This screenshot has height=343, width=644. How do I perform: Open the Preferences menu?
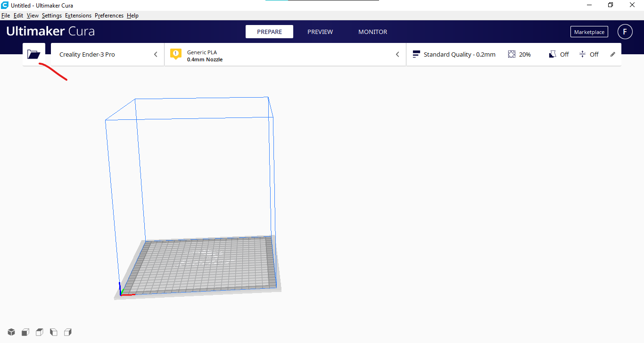tap(109, 16)
